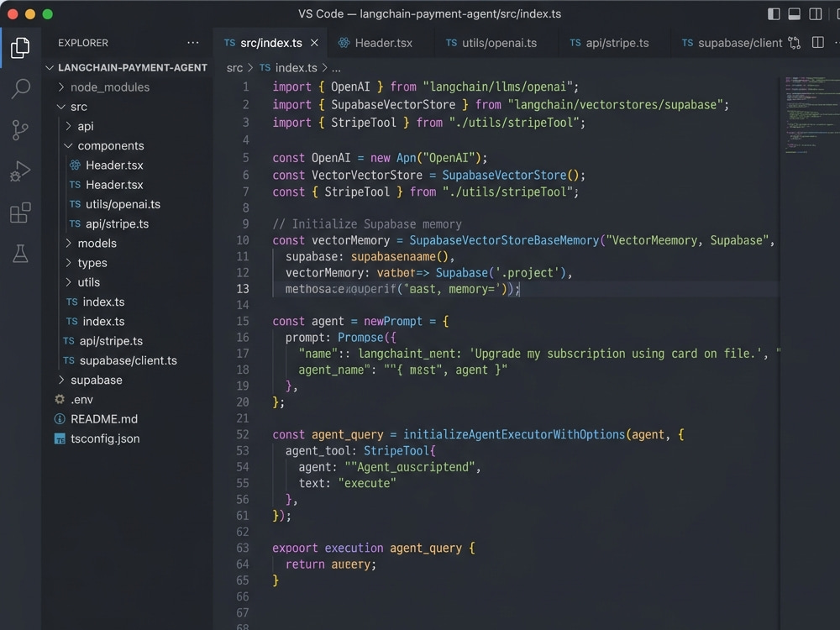Expand the api folder
Image resolution: width=840 pixels, height=630 pixels.
tap(68, 126)
